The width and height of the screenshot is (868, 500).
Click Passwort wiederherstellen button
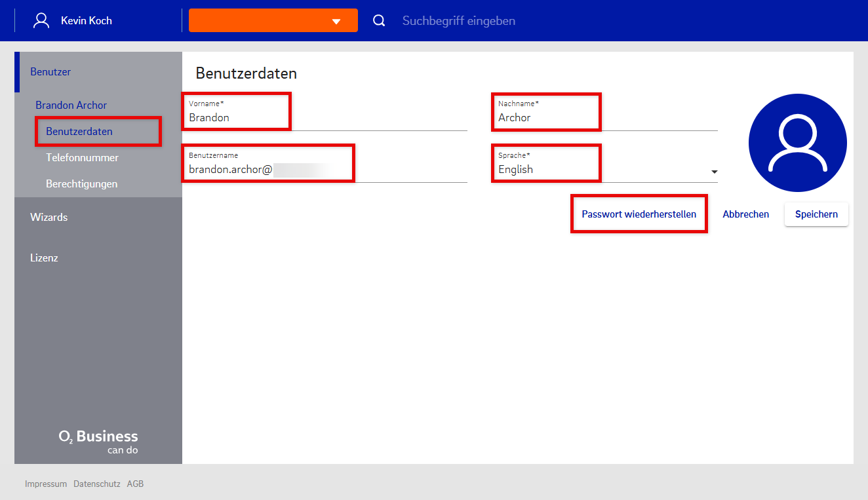639,214
